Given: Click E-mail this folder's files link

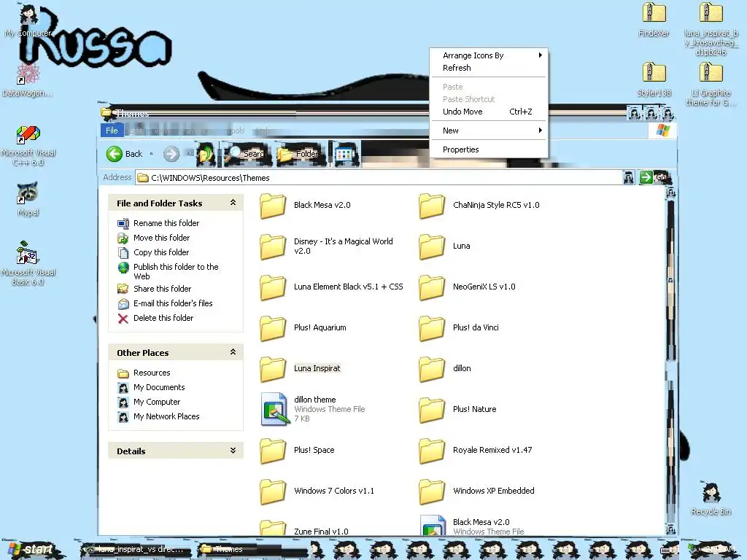Looking at the screenshot, I should (x=173, y=303).
